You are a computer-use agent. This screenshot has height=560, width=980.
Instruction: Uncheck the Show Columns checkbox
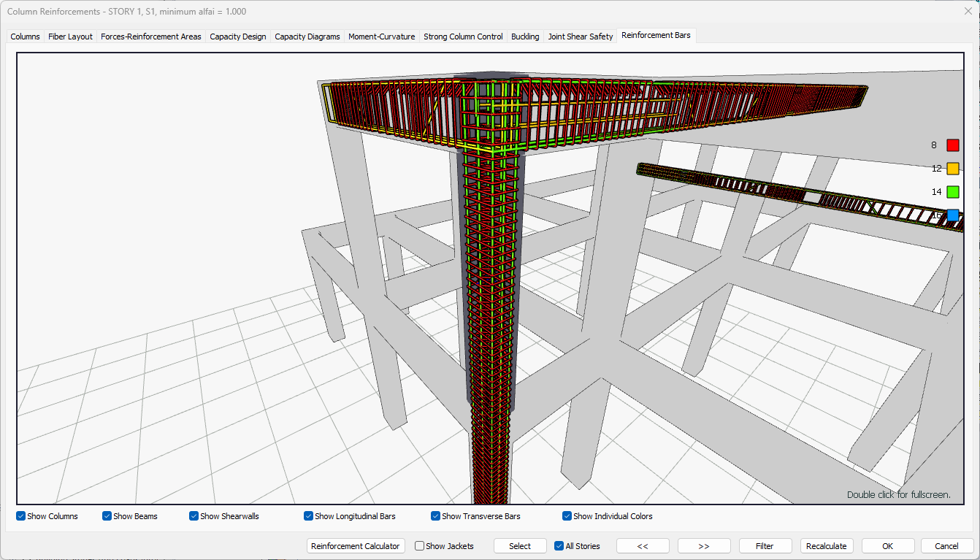(21, 516)
